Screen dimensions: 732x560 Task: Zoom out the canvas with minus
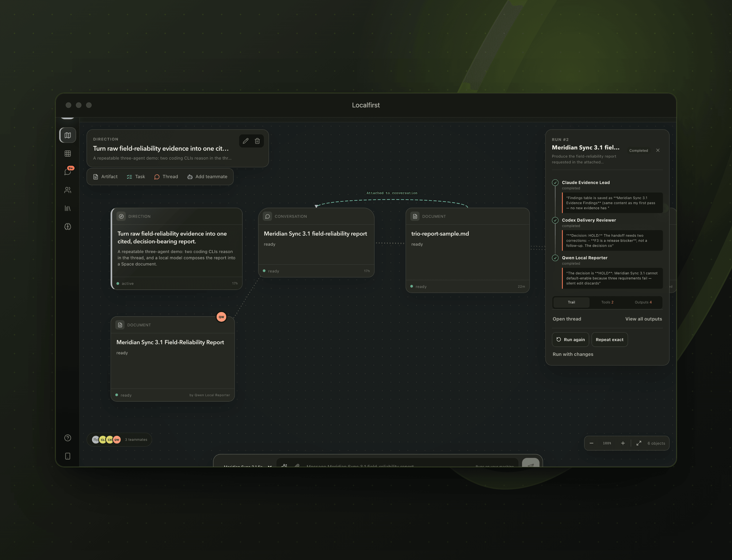[x=591, y=443]
